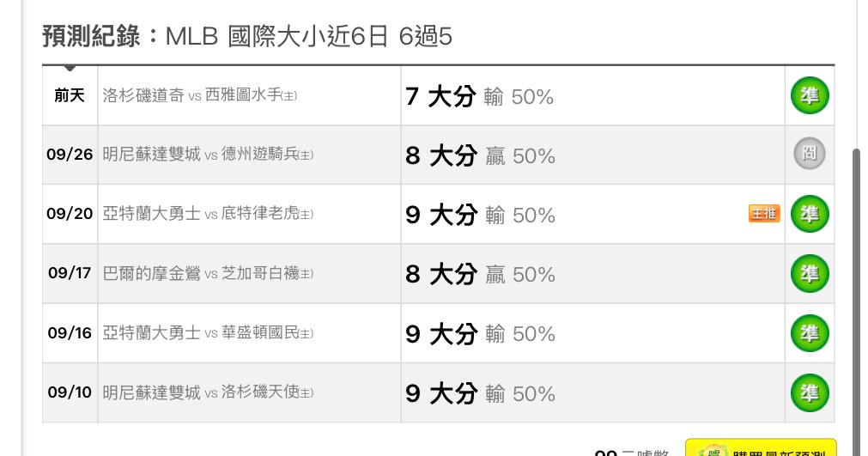Click the green 準 icon for 洛杉磯道奇 game
868x456 pixels.
click(810, 95)
